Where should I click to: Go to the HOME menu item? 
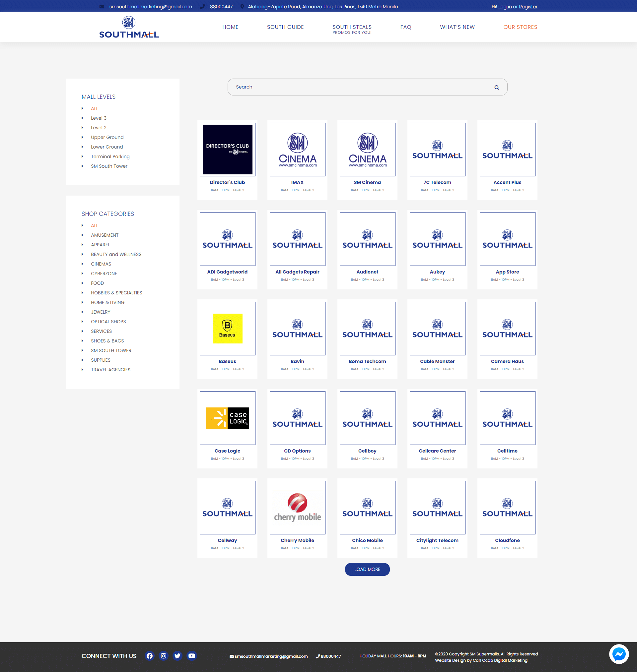pos(230,27)
